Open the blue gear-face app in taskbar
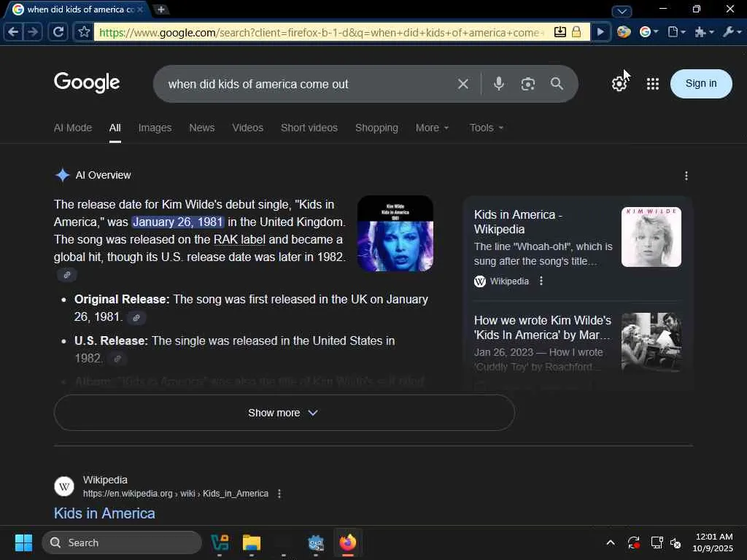The width and height of the screenshot is (747, 560). point(315,542)
